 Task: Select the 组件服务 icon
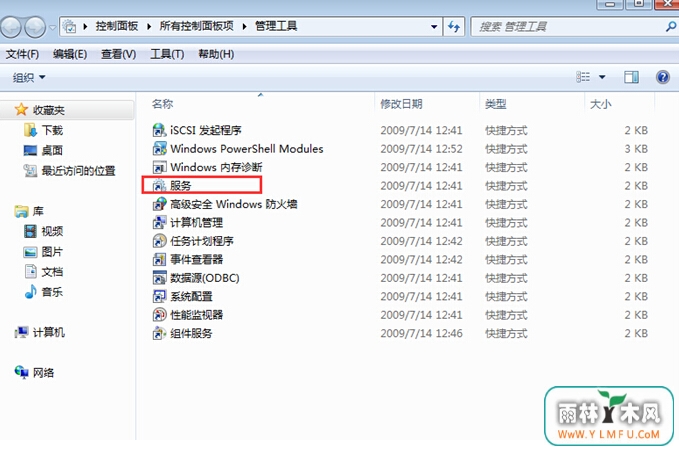click(159, 333)
